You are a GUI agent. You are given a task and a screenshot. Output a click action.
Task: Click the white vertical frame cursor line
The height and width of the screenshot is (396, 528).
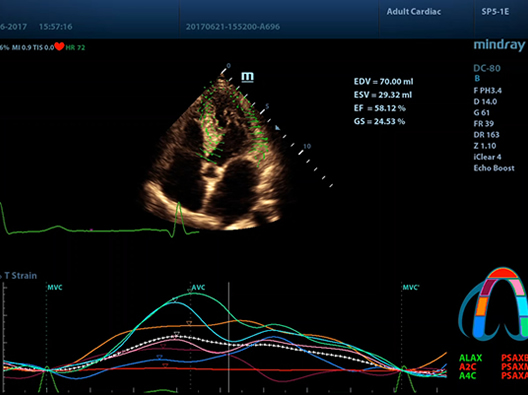click(x=229, y=337)
